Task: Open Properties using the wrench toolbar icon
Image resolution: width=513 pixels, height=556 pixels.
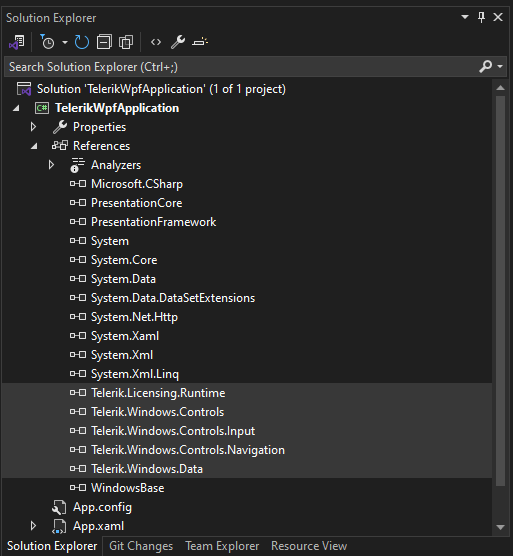Action: click(x=178, y=42)
